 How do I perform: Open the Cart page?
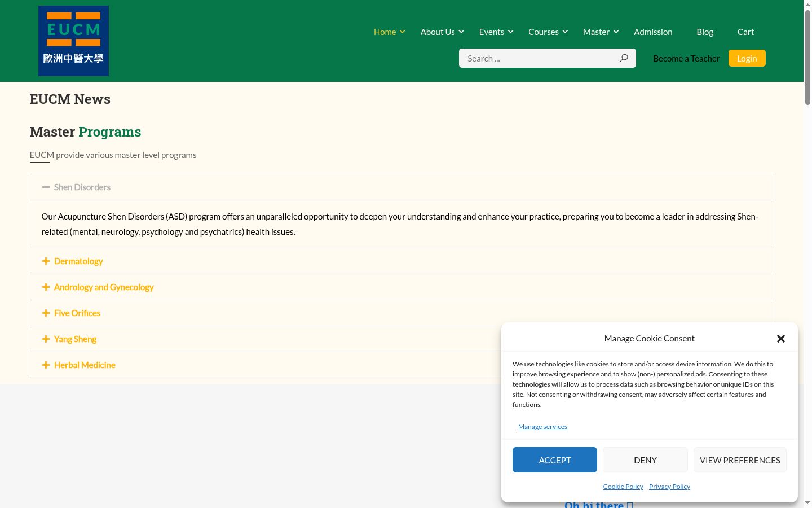coord(745,32)
